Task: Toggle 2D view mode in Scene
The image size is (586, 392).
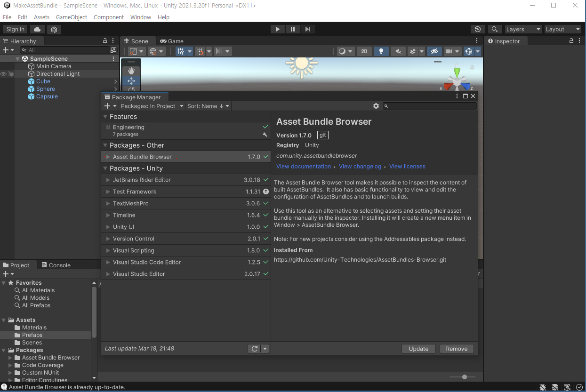Action: pos(364,51)
